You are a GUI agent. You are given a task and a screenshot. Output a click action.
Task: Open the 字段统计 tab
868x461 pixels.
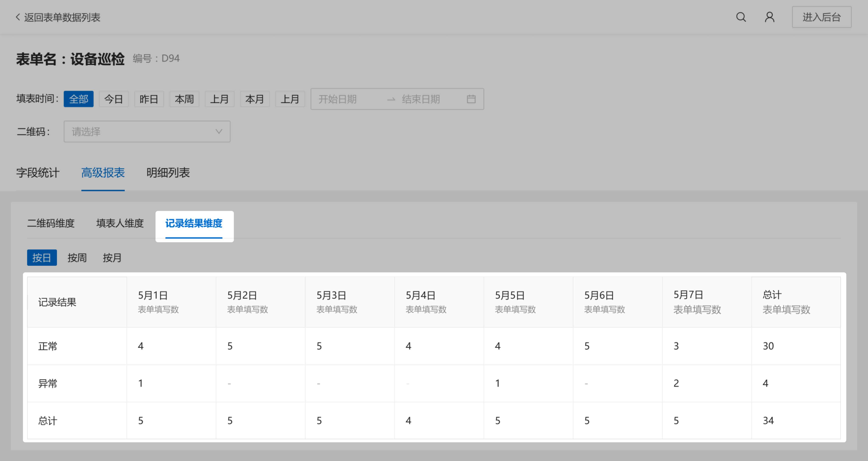pos(38,173)
